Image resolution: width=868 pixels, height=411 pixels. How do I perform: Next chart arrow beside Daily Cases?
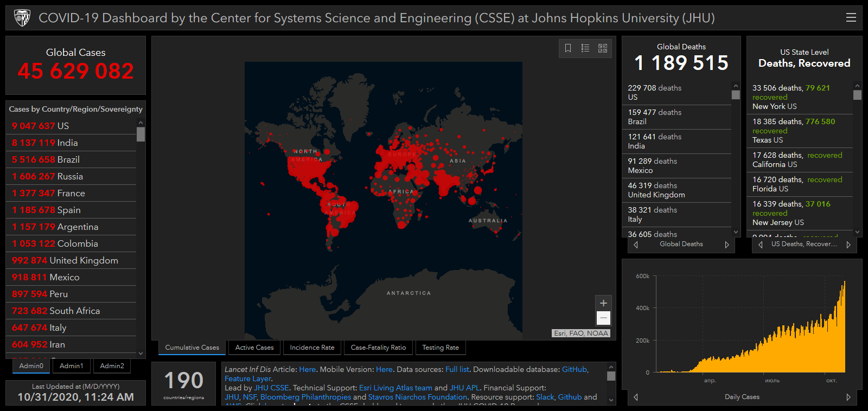[848, 397]
